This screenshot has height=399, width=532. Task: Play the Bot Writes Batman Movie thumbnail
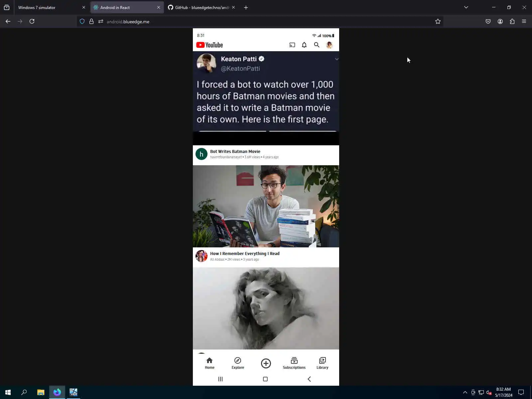[266, 98]
